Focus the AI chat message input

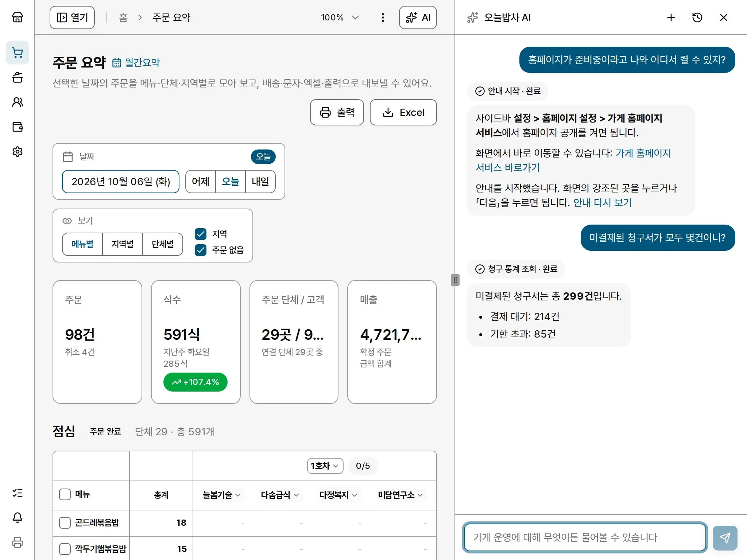point(585,538)
